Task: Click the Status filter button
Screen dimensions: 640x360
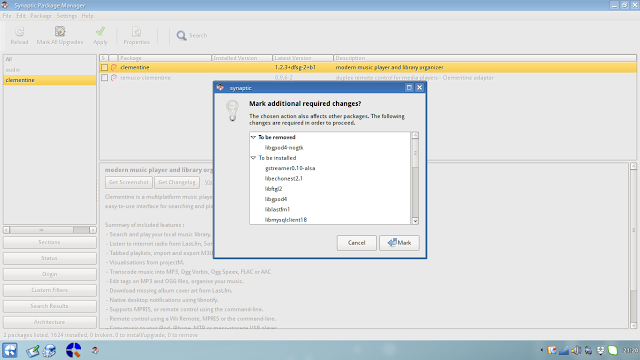Action: click(x=49, y=258)
